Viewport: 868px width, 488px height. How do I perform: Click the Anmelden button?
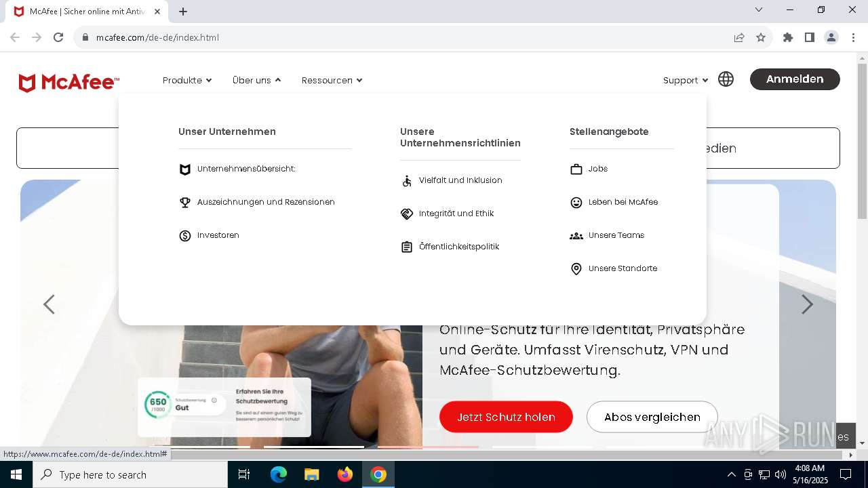point(795,79)
